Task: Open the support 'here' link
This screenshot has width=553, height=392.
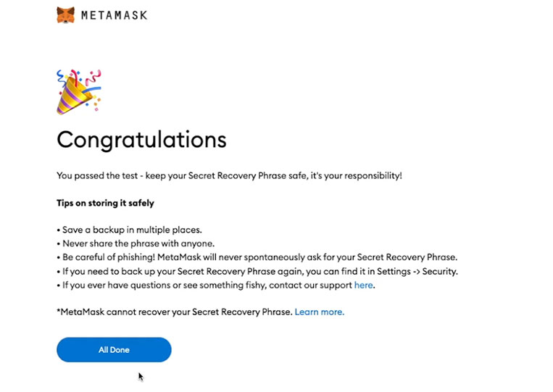Action: point(363,285)
